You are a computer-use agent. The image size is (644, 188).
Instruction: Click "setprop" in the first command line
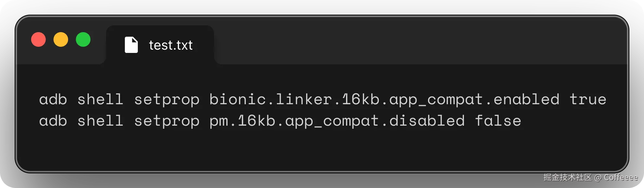point(167,100)
